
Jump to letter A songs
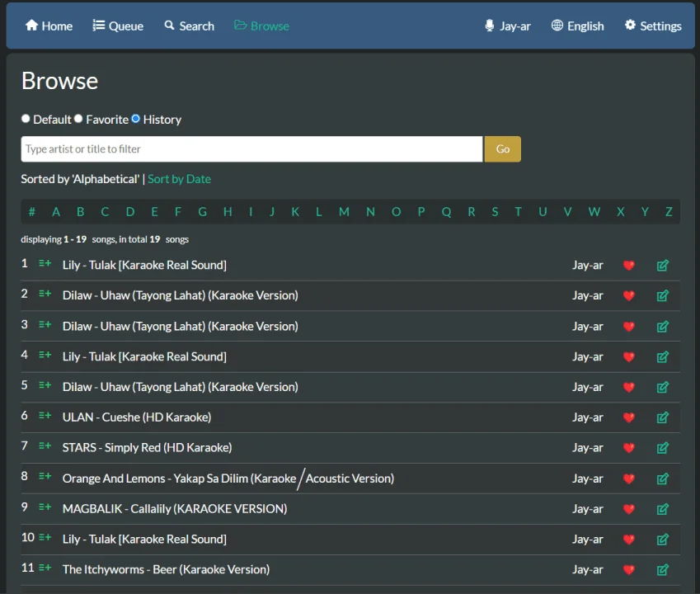56,212
